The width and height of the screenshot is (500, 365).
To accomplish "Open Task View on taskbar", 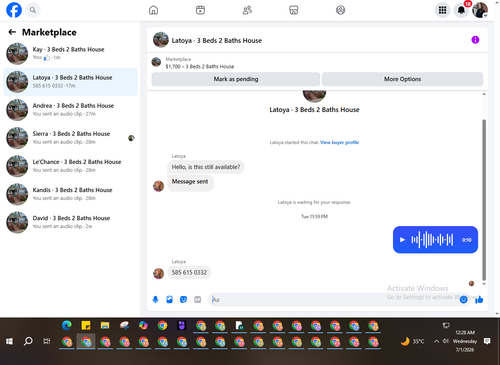I will pos(47,341).
